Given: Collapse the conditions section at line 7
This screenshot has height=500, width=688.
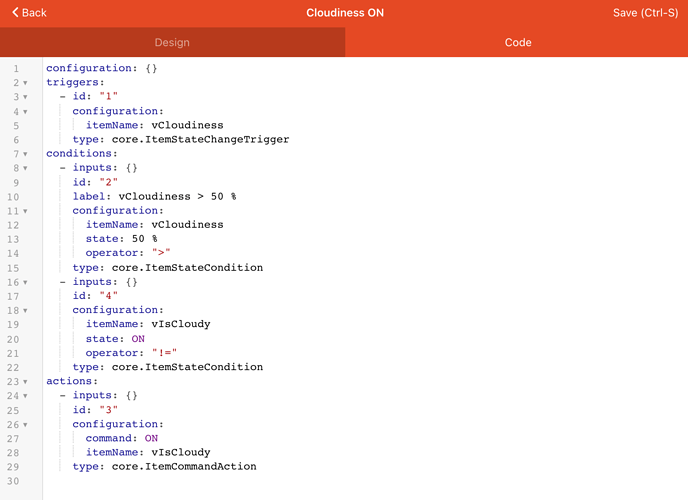Looking at the screenshot, I should click(25, 154).
